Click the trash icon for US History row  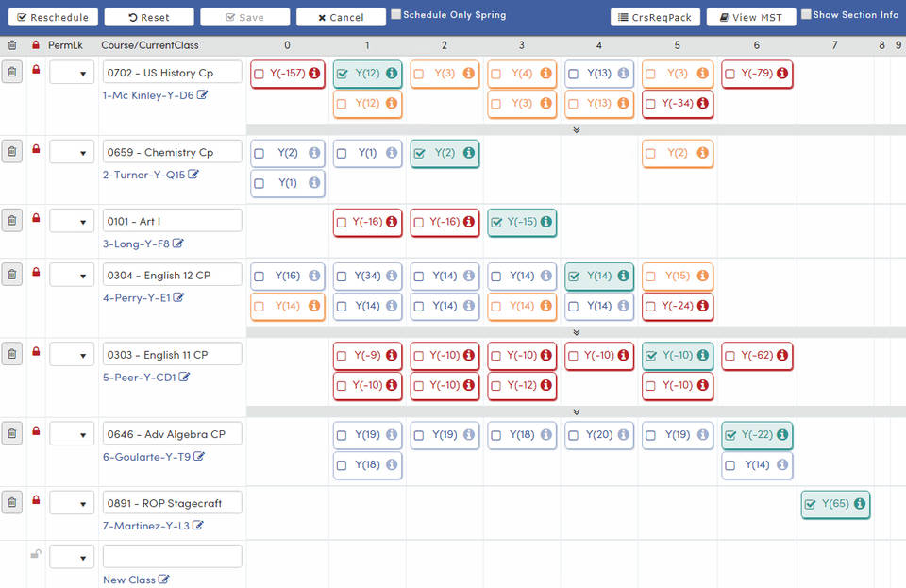point(11,72)
